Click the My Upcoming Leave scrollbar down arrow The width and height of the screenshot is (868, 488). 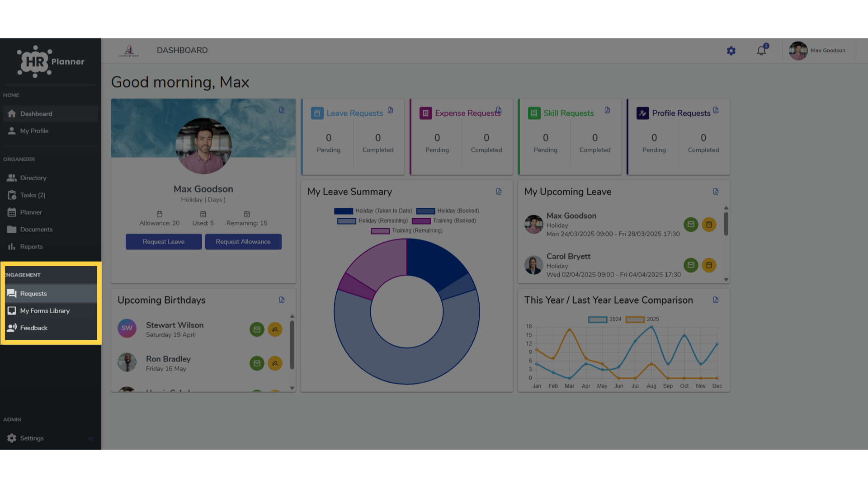click(726, 280)
